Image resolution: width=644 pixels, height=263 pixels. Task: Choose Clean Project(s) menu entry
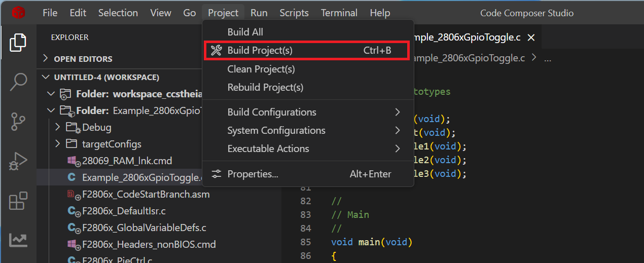click(x=308, y=69)
